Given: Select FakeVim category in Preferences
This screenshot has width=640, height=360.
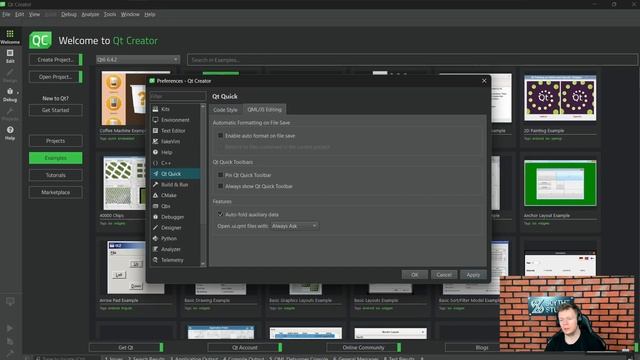Looking at the screenshot, I should click(x=175, y=141).
